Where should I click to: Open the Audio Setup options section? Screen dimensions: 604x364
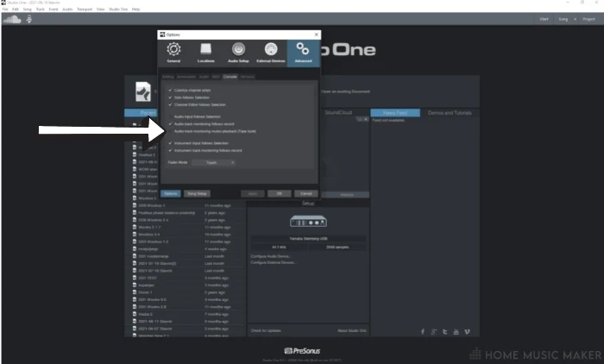pyautogui.click(x=238, y=53)
